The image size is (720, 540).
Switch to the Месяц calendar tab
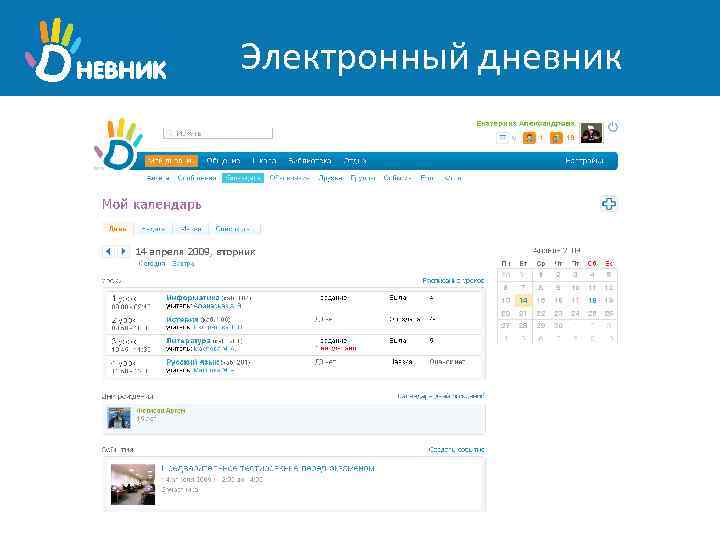191,229
